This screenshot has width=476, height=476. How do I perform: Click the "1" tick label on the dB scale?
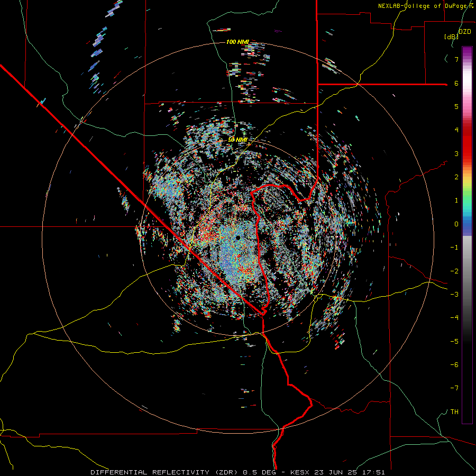point(456,200)
